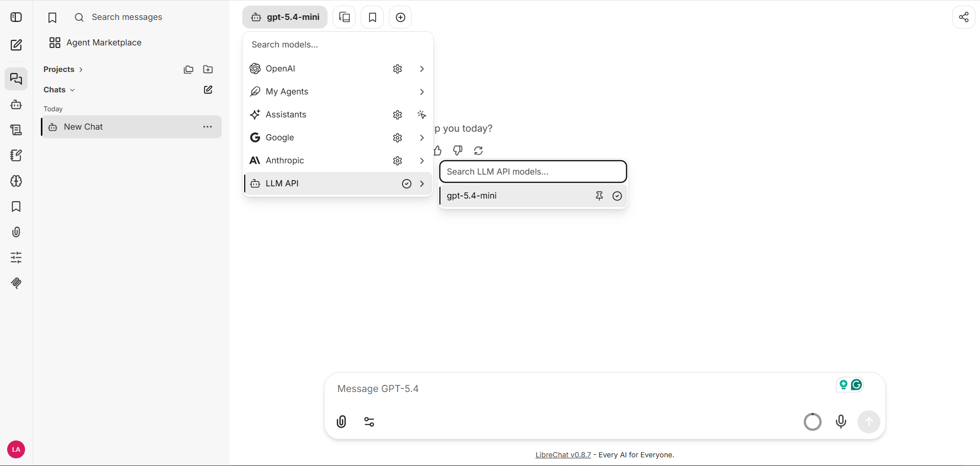Expand My Agents submenu

pos(422,92)
